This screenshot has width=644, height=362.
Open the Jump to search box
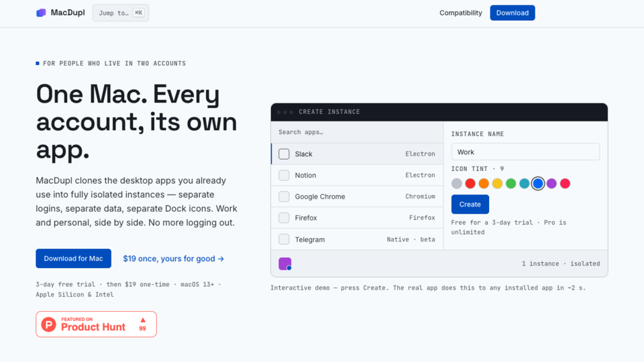click(x=121, y=13)
